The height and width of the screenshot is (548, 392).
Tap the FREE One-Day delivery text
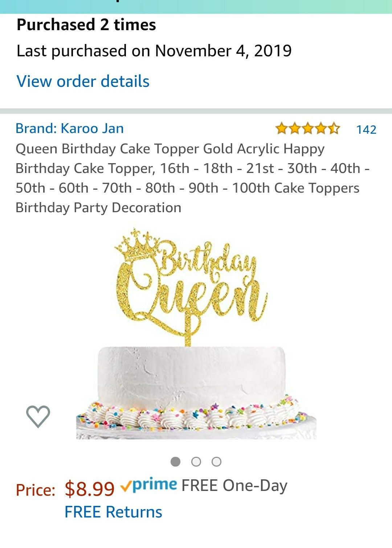click(x=234, y=485)
